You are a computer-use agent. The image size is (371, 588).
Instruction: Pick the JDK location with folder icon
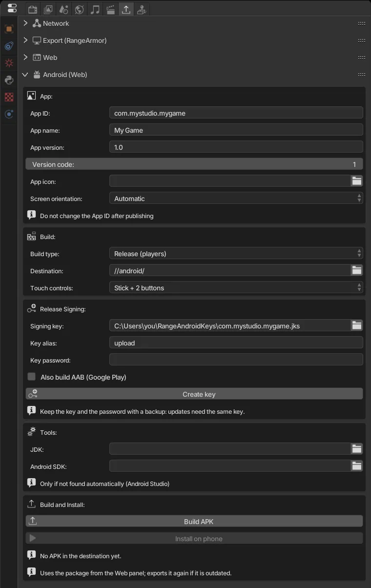point(357,449)
